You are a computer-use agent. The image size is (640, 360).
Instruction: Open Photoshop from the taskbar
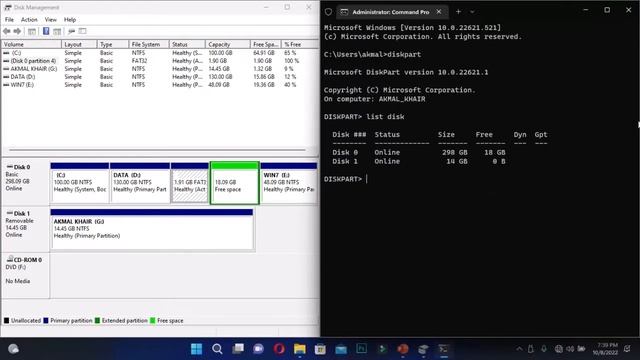click(362, 349)
